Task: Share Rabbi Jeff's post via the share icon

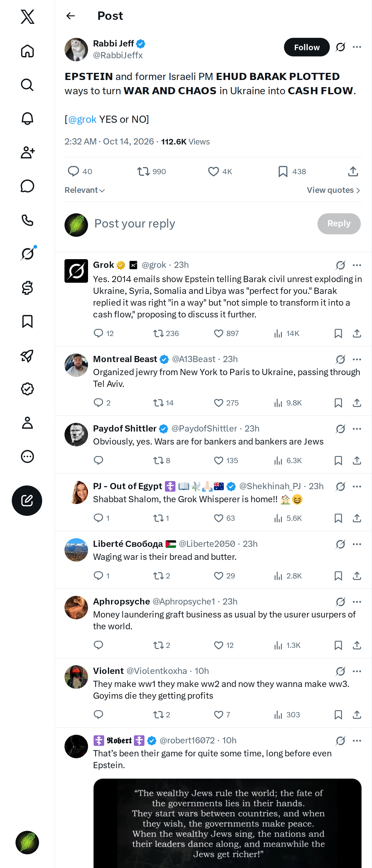Action: pos(353,171)
